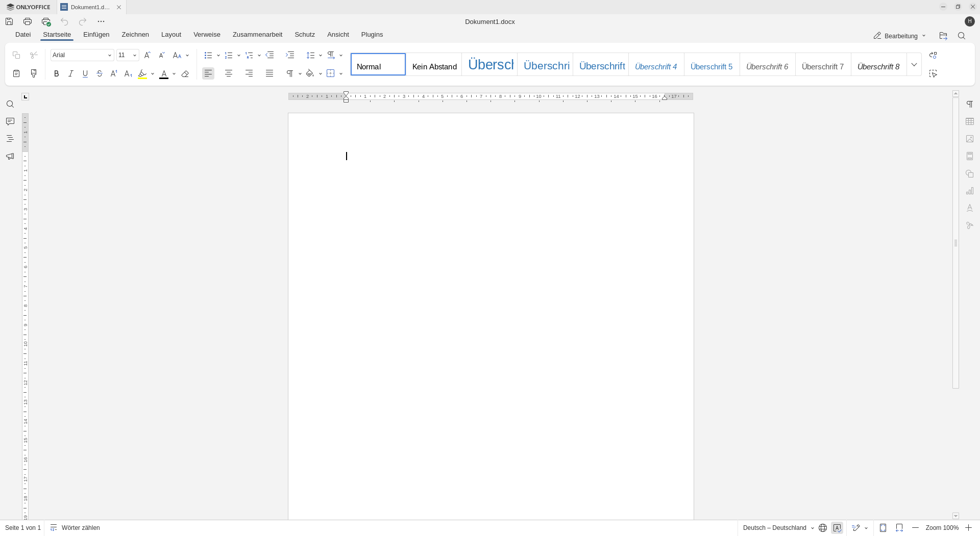Toggle italic text formatting
This screenshot has width=980, height=536.
click(x=71, y=74)
